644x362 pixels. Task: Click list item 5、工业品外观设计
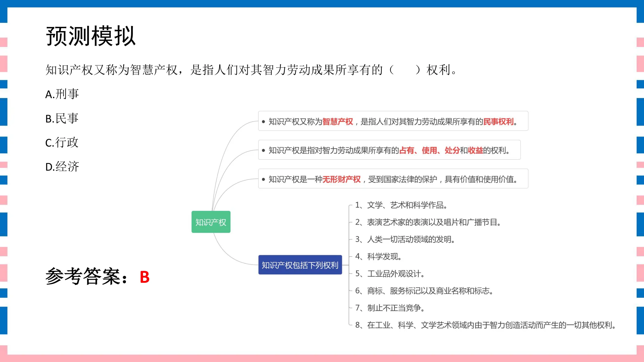[x=390, y=274]
